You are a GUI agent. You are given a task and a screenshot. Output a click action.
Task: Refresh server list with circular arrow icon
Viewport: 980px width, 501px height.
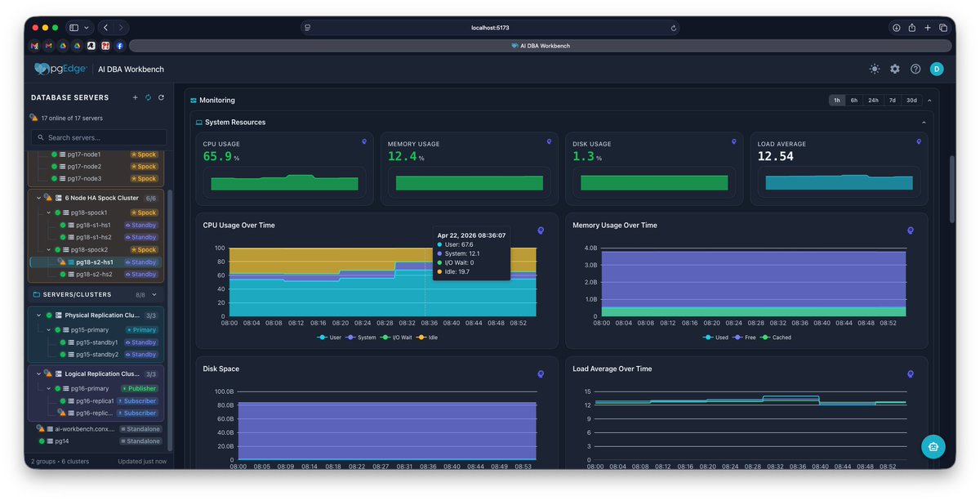161,97
